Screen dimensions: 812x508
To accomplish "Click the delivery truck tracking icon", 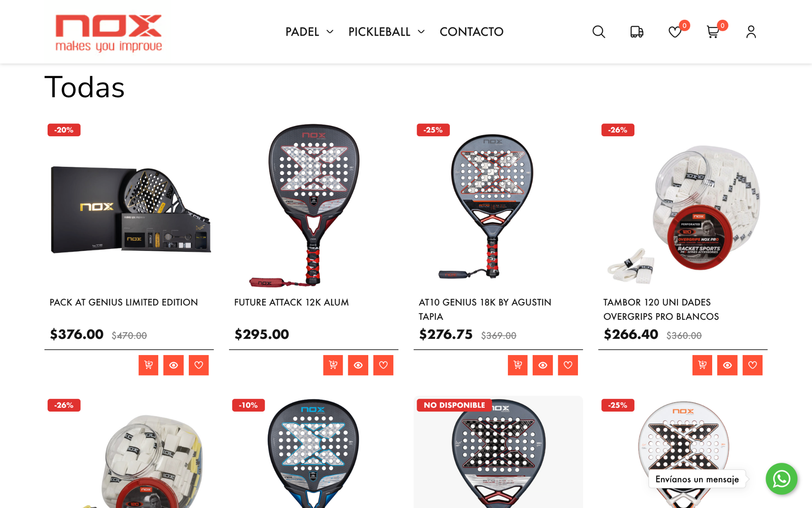I will pos(636,32).
